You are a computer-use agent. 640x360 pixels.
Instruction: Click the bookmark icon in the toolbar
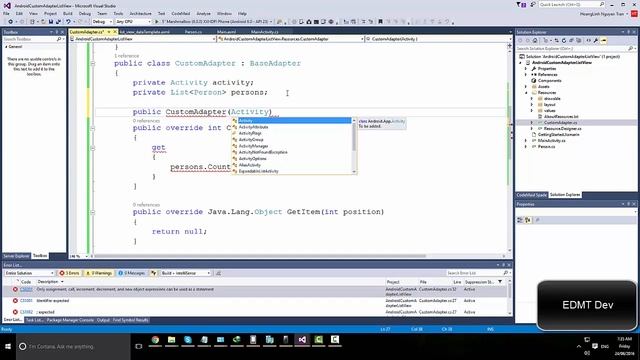[x=380, y=22]
